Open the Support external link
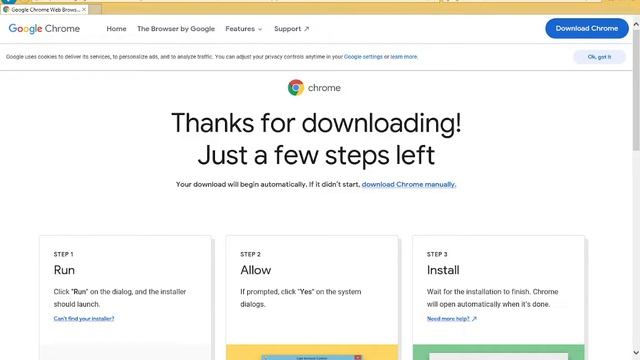This screenshot has width=640, height=360. coord(291,29)
